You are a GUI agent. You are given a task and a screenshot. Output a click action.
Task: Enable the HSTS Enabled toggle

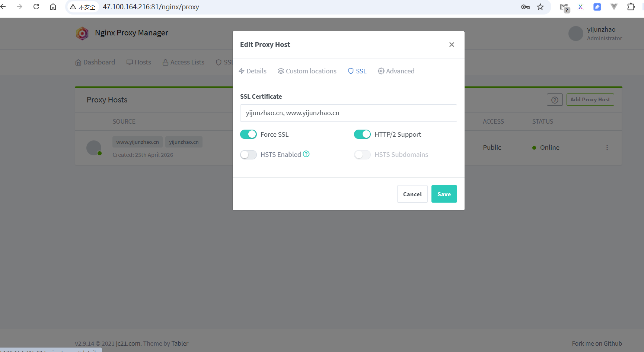[248, 155]
